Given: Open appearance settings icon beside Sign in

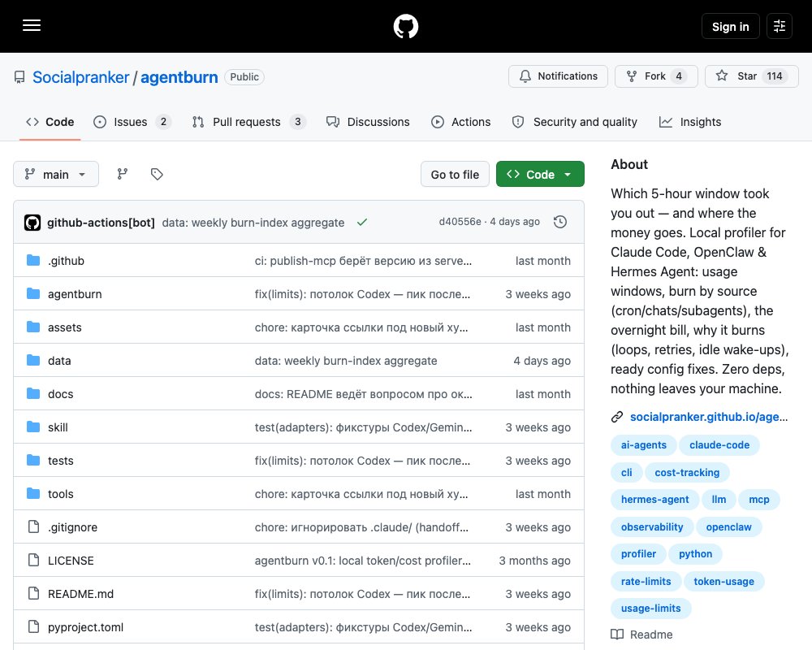Looking at the screenshot, I should pyautogui.click(x=779, y=26).
